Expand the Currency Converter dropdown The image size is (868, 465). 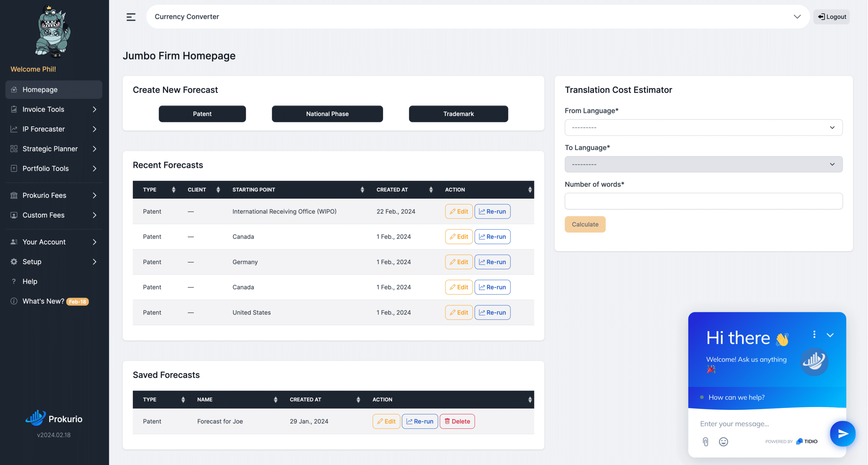point(797,17)
